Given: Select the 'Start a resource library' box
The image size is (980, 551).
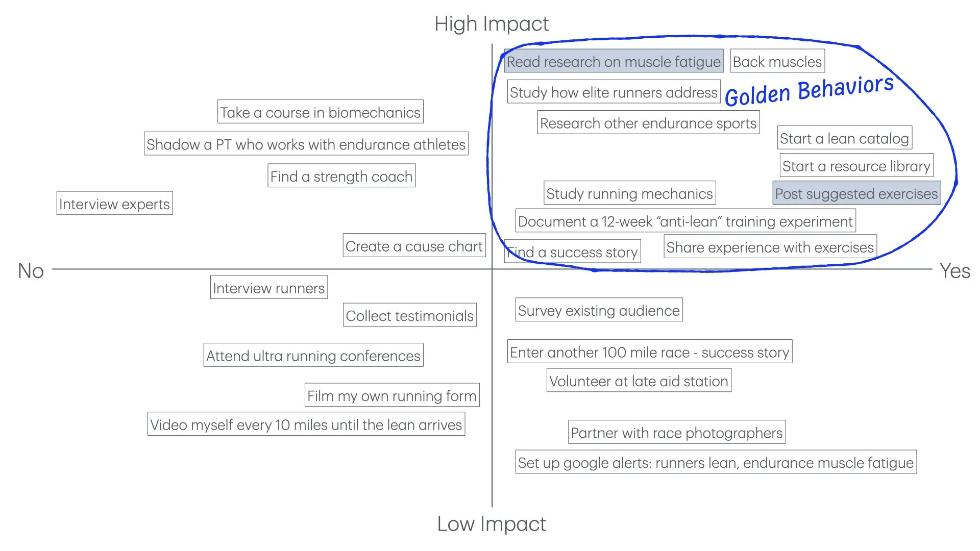Looking at the screenshot, I should [856, 165].
